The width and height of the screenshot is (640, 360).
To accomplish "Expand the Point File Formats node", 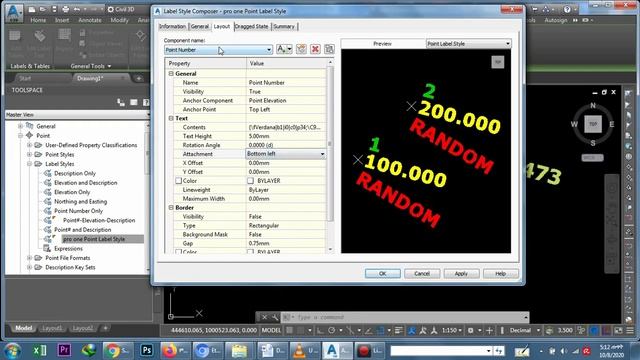I will 29,258.
